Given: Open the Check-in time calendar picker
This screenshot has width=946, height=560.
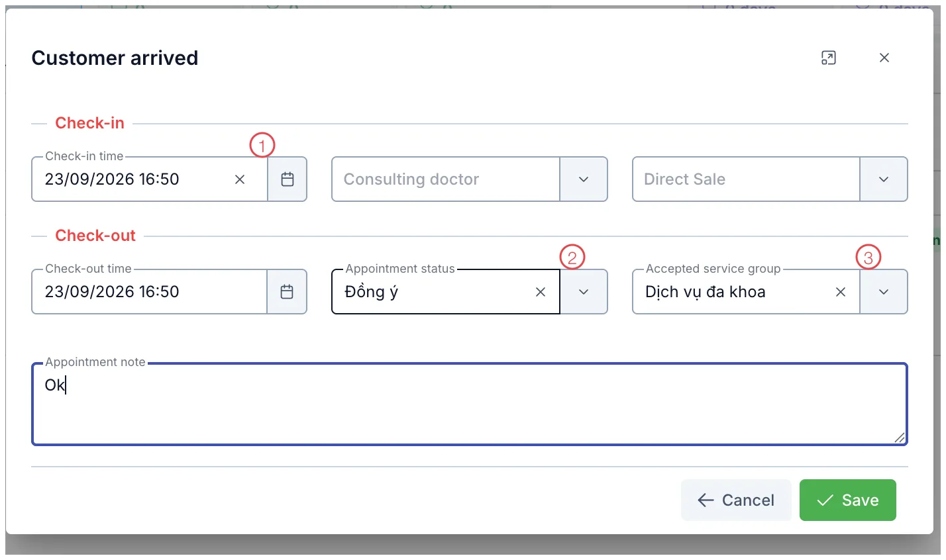Looking at the screenshot, I should 288,179.
